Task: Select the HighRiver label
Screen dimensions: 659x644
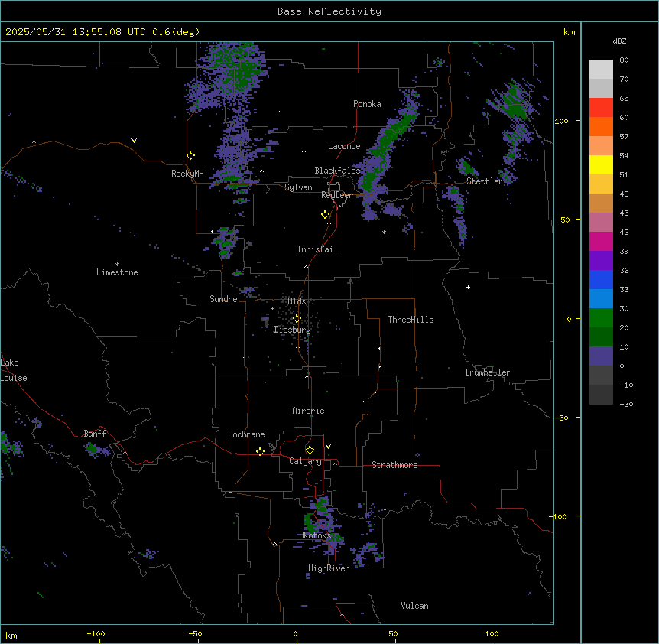Action: [329, 568]
